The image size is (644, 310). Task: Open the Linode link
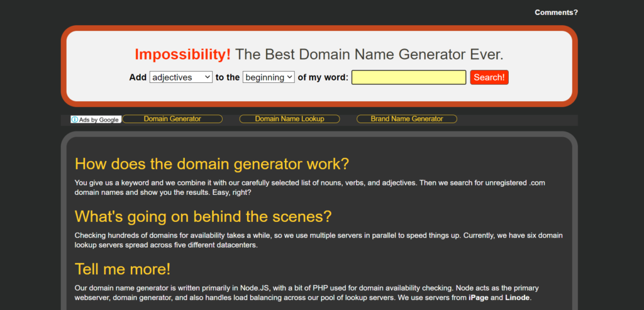click(517, 297)
